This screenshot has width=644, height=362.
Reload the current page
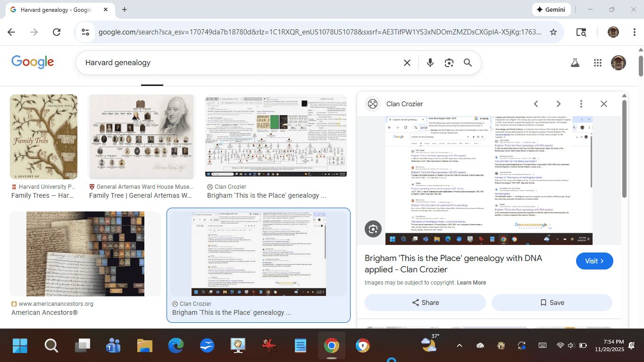click(57, 32)
